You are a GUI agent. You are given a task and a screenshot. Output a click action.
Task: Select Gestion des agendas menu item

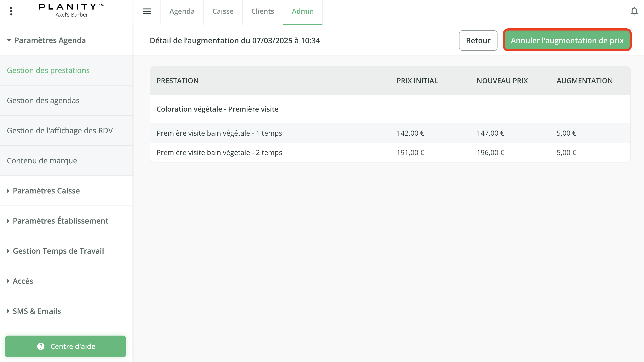(43, 100)
